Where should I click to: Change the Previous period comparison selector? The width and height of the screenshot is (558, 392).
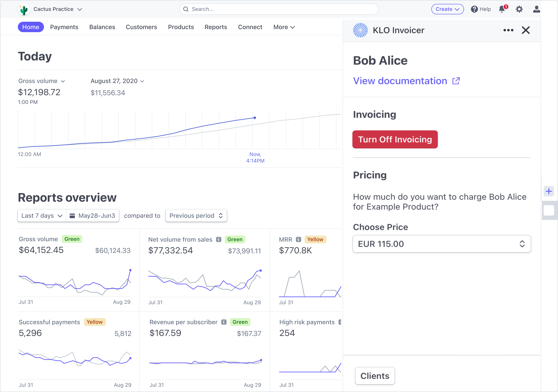[x=196, y=216]
